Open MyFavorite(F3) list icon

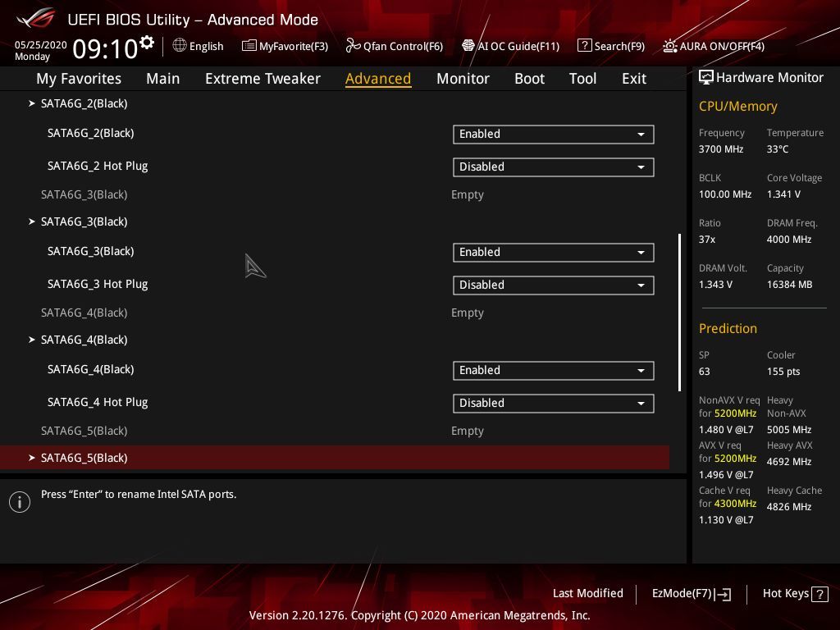click(x=249, y=46)
